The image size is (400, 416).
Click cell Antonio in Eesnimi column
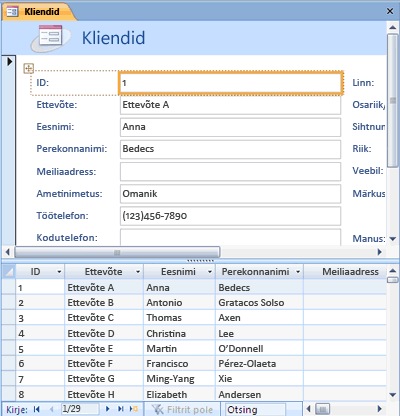click(180, 303)
